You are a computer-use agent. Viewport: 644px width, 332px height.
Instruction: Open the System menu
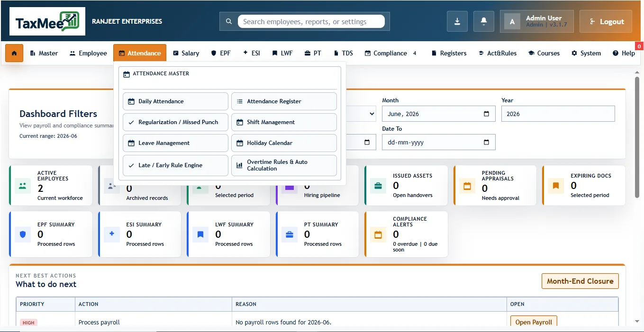586,53
